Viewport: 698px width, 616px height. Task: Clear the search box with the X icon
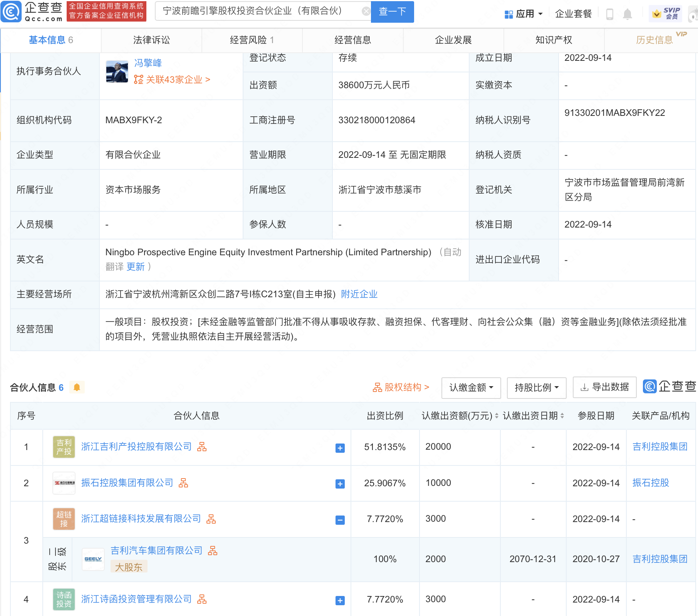point(366,11)
